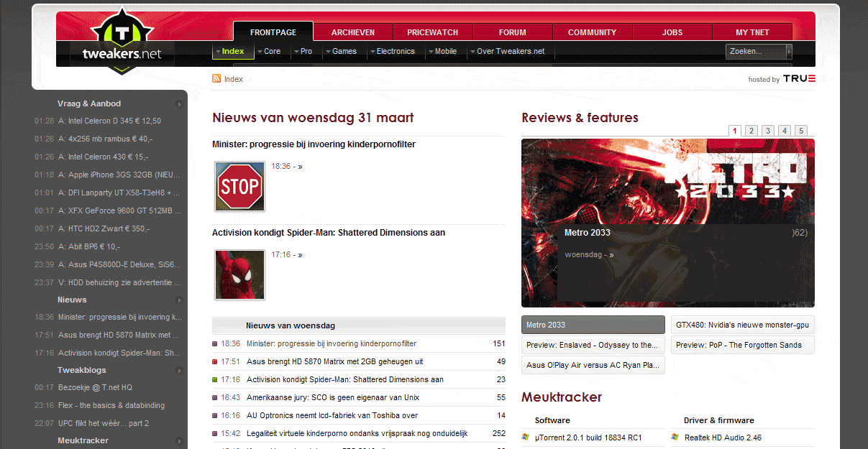Open the Community tab
The image size is (868, 449).
[x=593, y=32]
